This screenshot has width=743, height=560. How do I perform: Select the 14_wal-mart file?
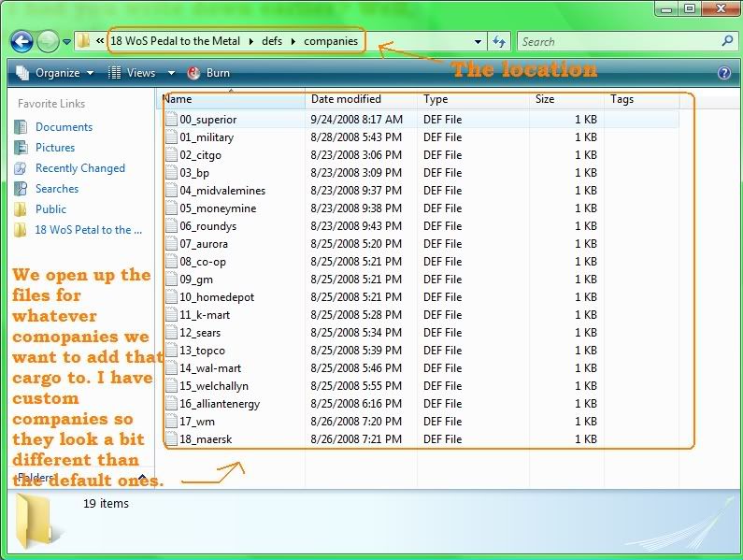[x=210, y=368]
